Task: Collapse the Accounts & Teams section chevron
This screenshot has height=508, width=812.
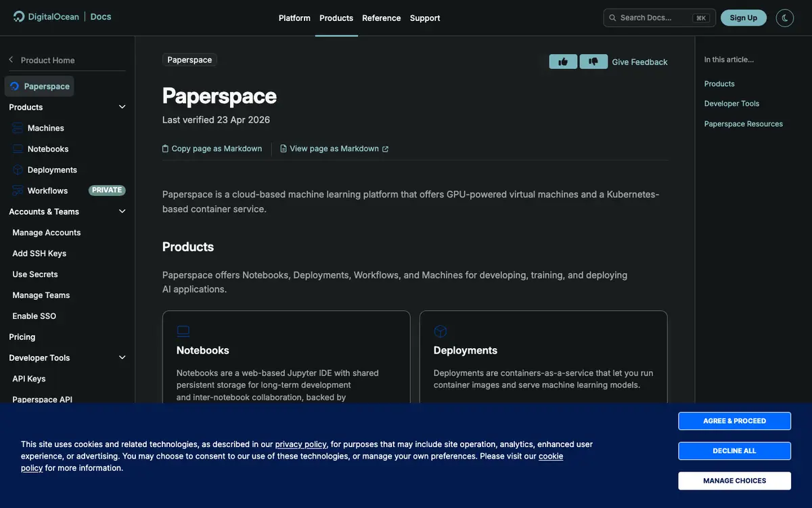Action: pos(122,211)
